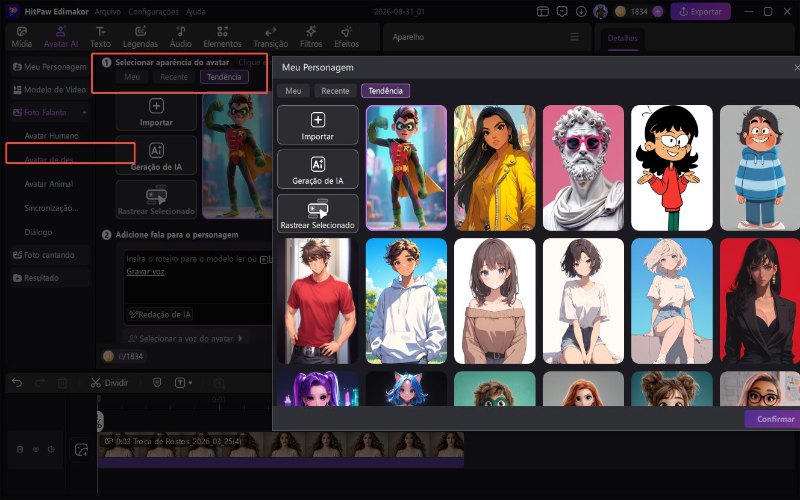Image resolution: width=800 pixels, height=500 pixels.
Task: Click the Exportar button
Action: 700,11
